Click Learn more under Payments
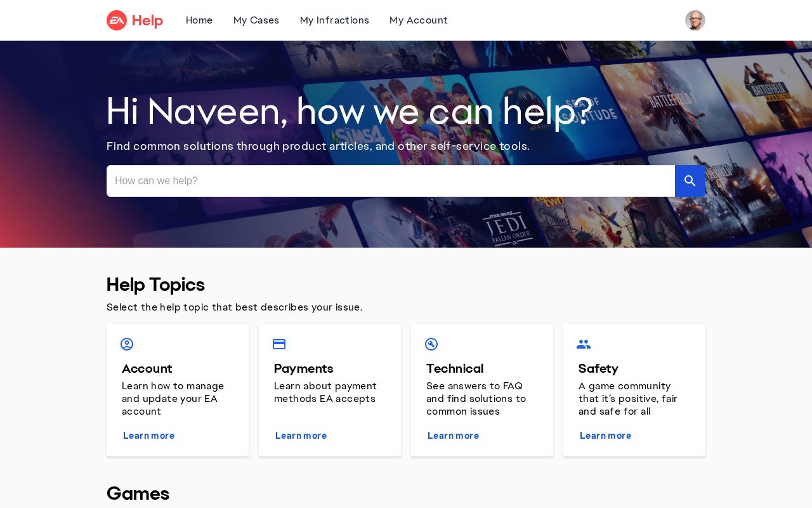This screenshot has height=508, width=812. [x=301, y=436]
